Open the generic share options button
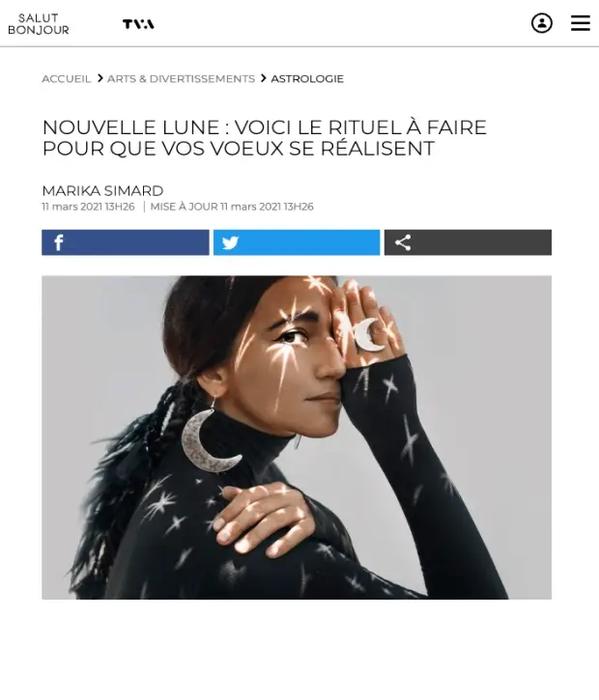Image resolution: width=599 pixels, height=700 pixels. pos(468,242)
